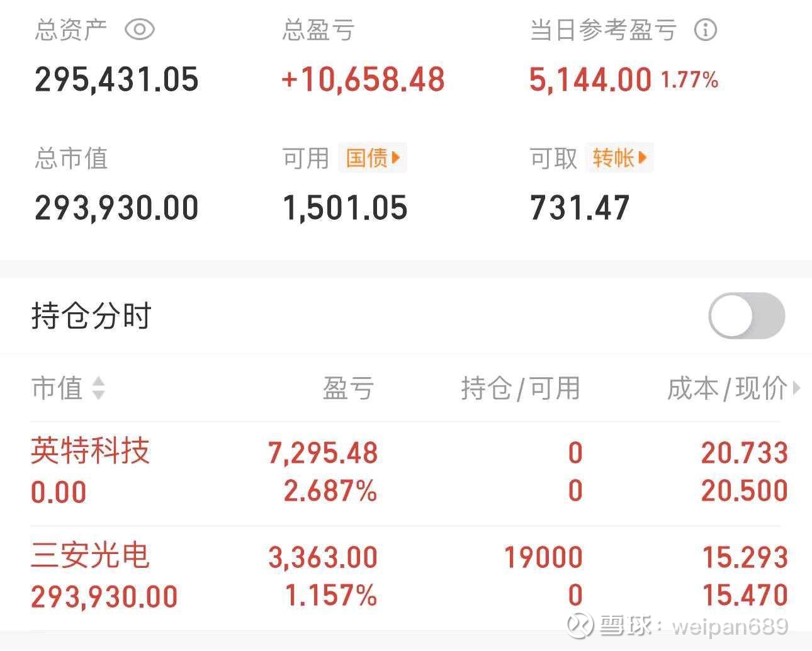This screenshot has width=812, height=651.
Task: Click the 总市值 value 293,930.00
Action: (116, 208)
